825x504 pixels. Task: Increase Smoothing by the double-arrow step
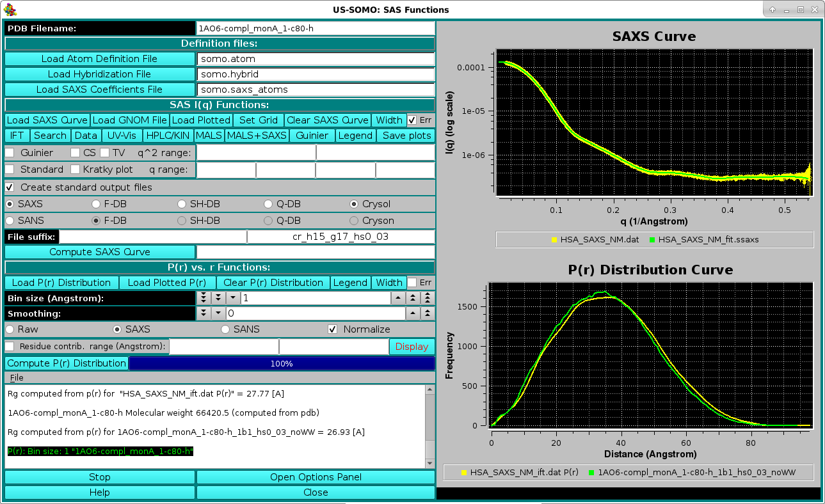coord(428,313)
